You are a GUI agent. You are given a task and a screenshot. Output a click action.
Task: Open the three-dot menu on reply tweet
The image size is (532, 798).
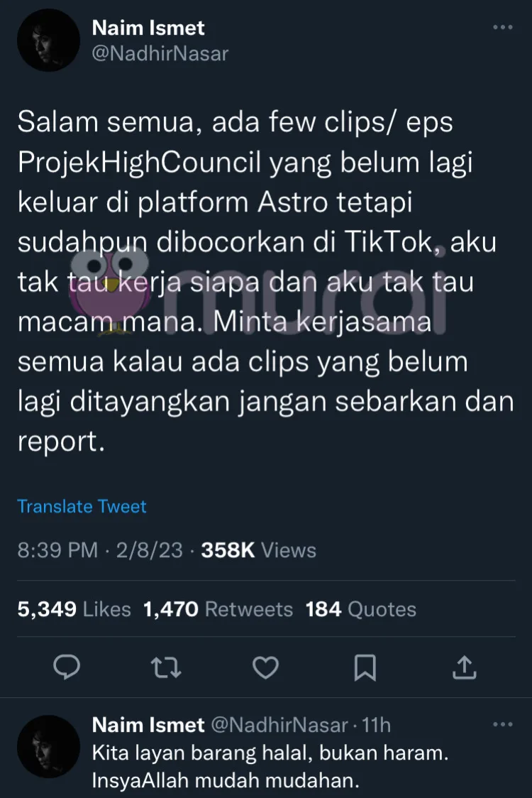click(503, 724)
